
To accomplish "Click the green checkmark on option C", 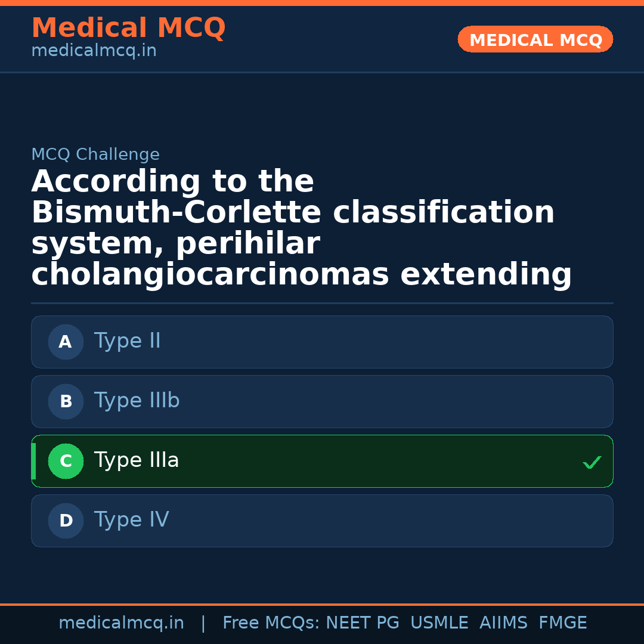I will pyautogui.click(x=592, y=462).
